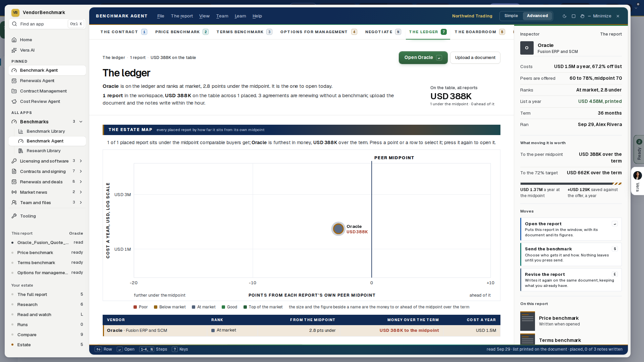Click the Oracle vendor avatar in the Inspector

[527, 48]
